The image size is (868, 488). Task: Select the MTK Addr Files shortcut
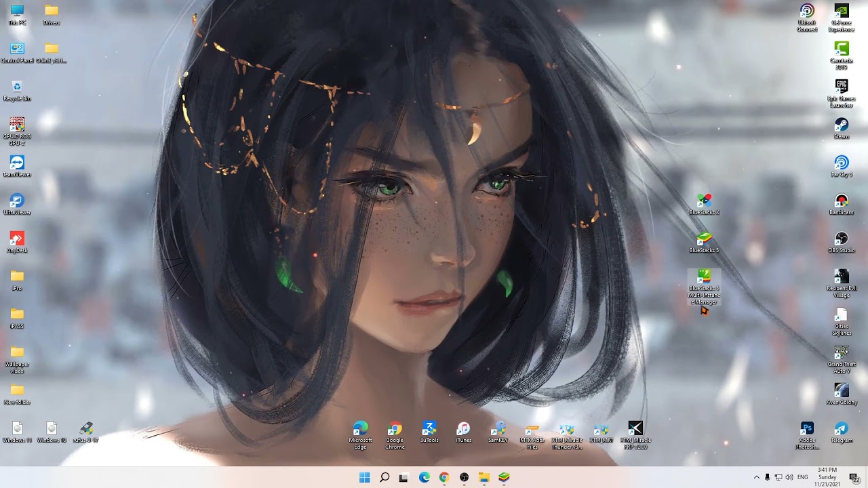pos(532,435)
